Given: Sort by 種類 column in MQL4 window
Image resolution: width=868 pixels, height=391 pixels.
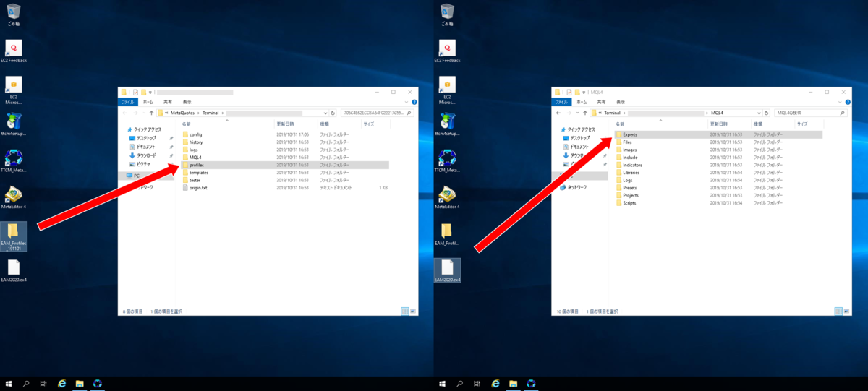Looking at the screenshot, I should click(773, 124).
